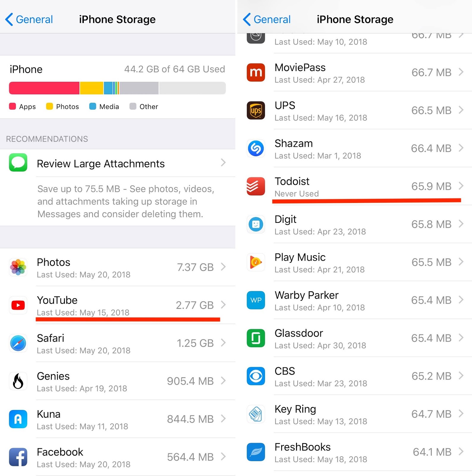Open the Glassdoor app icon
Screen dimensions: 472x476
pos(256,338)
